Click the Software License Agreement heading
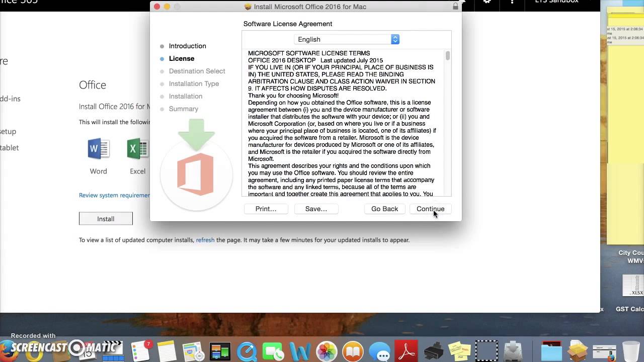The height and width of the screenshot is (362, 644). click(288, 24)
